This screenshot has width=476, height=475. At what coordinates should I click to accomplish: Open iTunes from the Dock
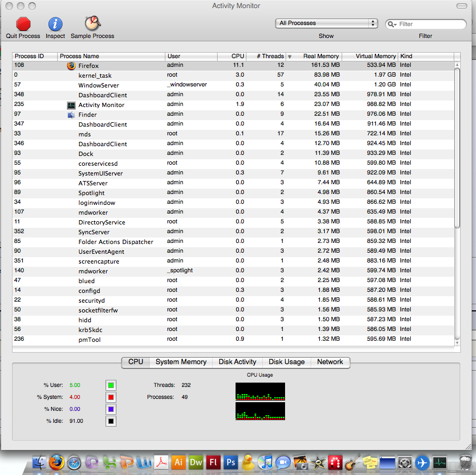point(265,462)
